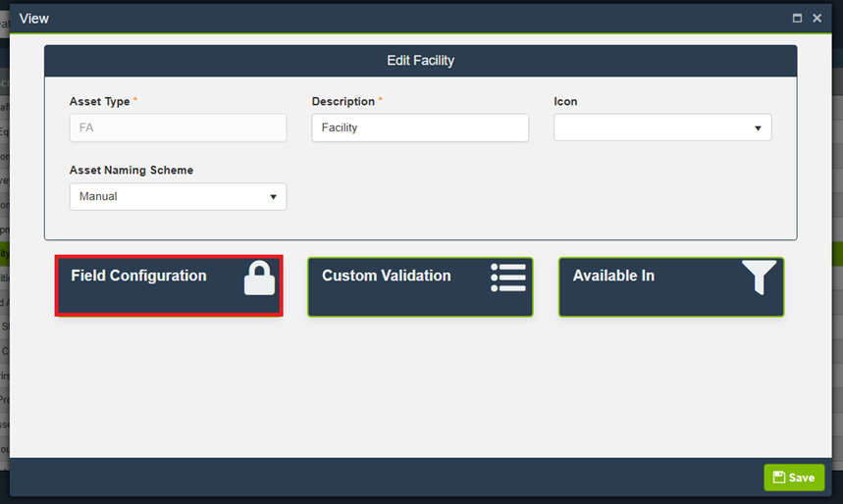Maximize the View dialog window
This screenshot has height=504, width=843.
point(797,19)
